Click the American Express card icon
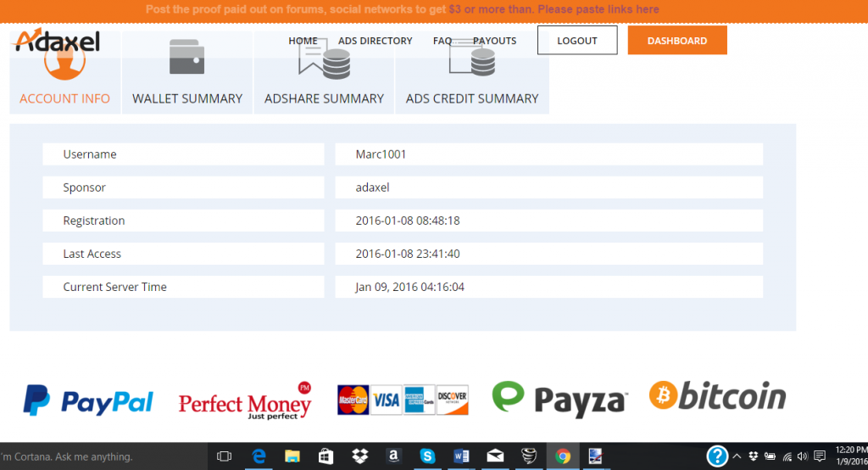The height and width of the screenshot is (470, 868). (x=419, y=400)
